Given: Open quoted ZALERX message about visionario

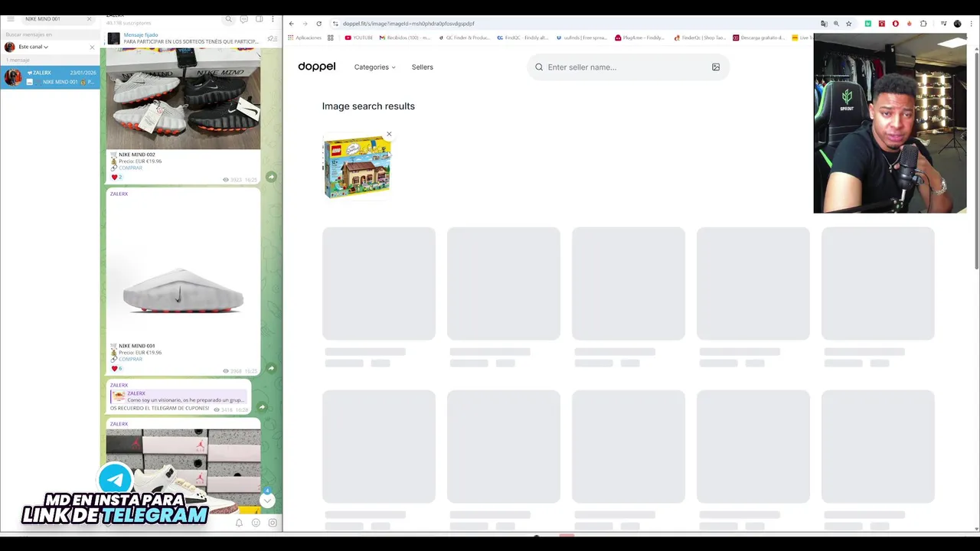Looking at the screenshot, I should click(178, 396).
